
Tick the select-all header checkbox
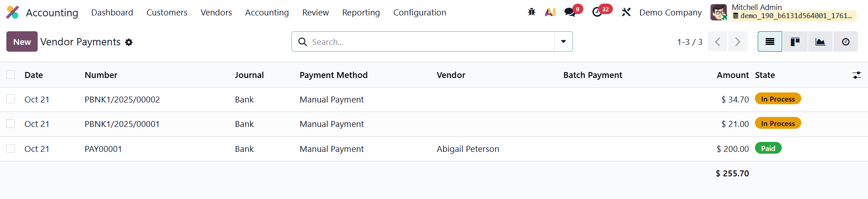[x=11, y=75]
